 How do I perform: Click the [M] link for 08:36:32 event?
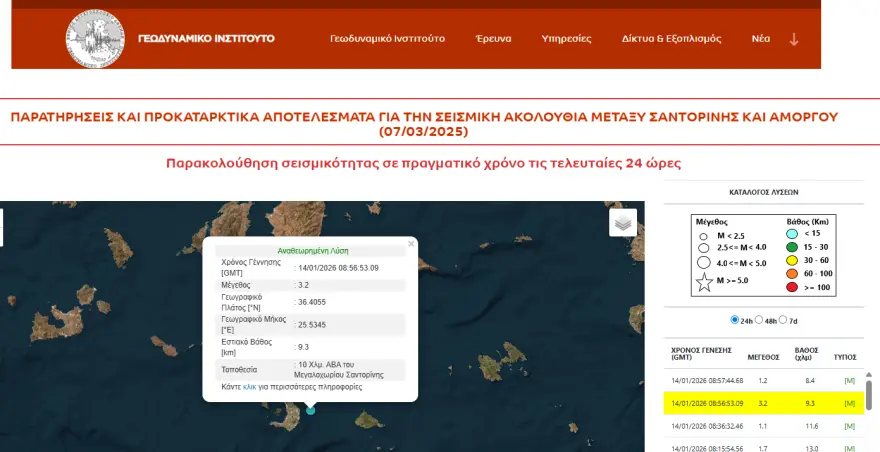click(850, 425)
